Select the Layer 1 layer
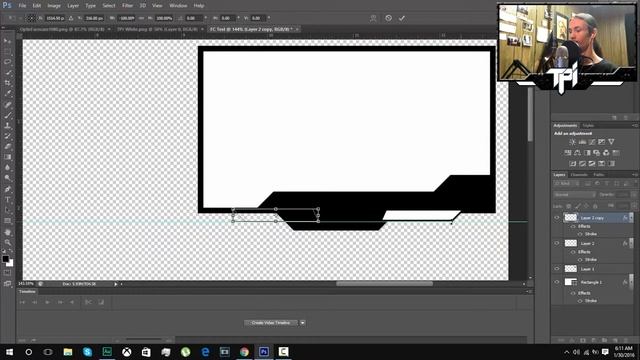Viewport: 640px width, 360px height. coord(598,269)
